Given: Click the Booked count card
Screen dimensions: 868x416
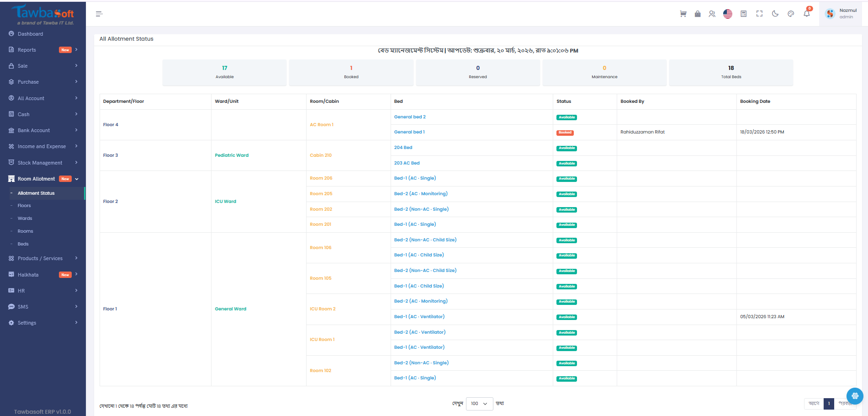Looking at the screenshot, I should pos(351,72).
